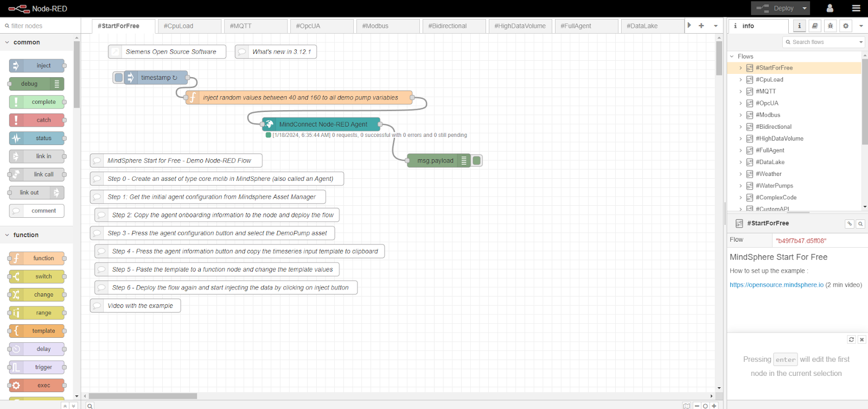
Task: Open the info sidebar icon tab
Action: tap(799, 26)
